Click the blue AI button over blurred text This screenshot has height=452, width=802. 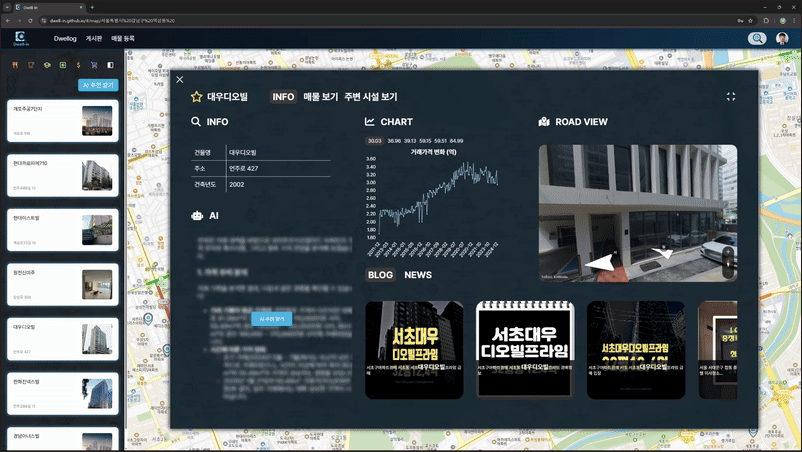[272, 319]
